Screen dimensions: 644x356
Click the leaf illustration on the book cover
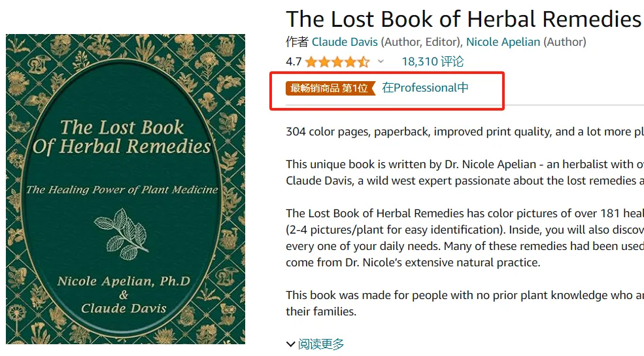point(126,233)
